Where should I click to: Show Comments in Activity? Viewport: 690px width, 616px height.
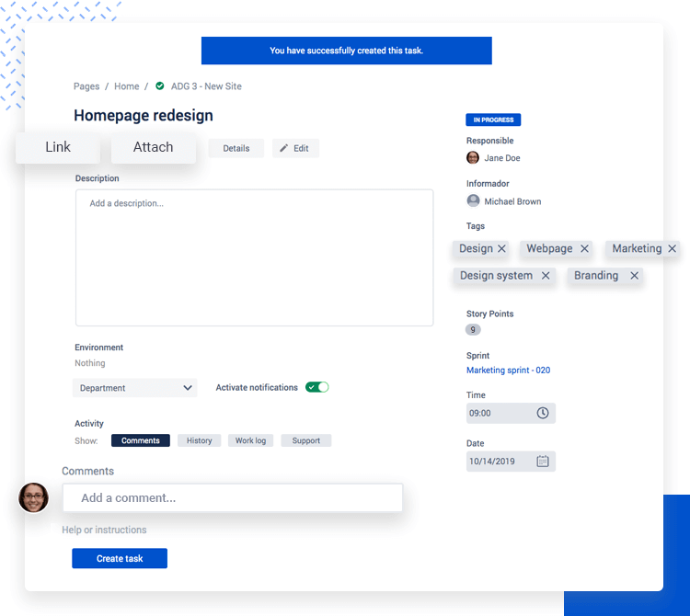(x=141, y=440)
